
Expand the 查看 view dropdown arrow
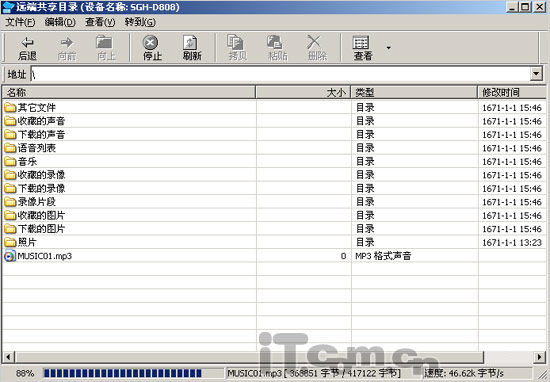pyautogui.click(x=389, y=47)
